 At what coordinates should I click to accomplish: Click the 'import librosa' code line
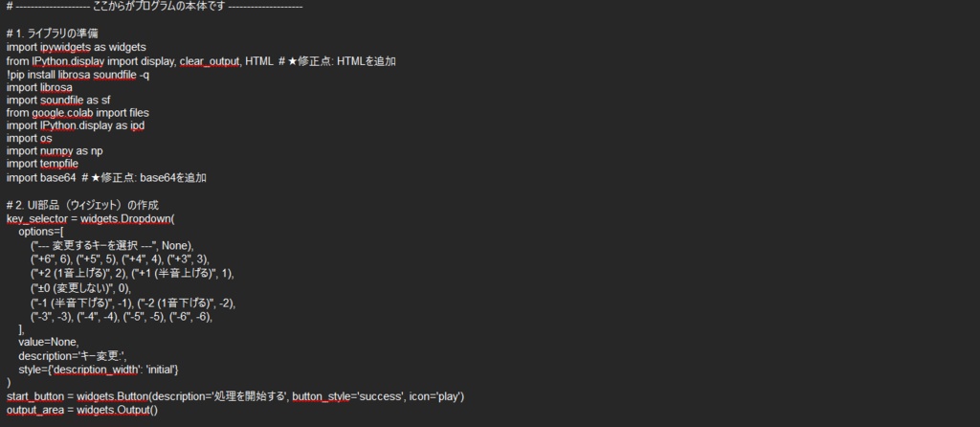click(39, 87)
